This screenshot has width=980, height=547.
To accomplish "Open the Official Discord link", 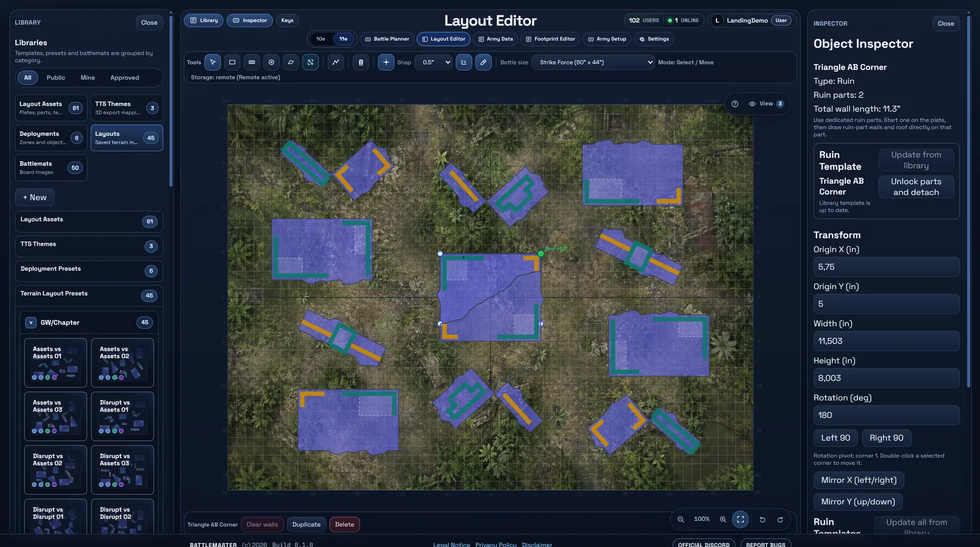I will pyautogui.click(x=704, y=544).
